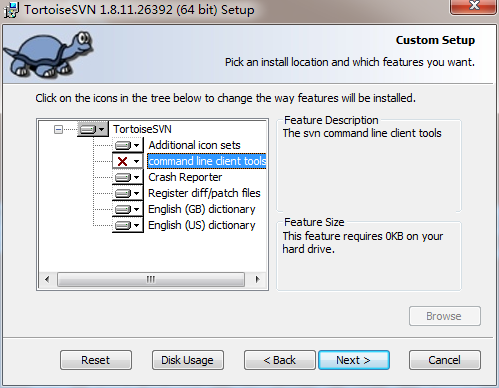Open install-state dropdown for Register diff/patch files
The width and height of the screenshot is (499, 388).
point(128,193)
